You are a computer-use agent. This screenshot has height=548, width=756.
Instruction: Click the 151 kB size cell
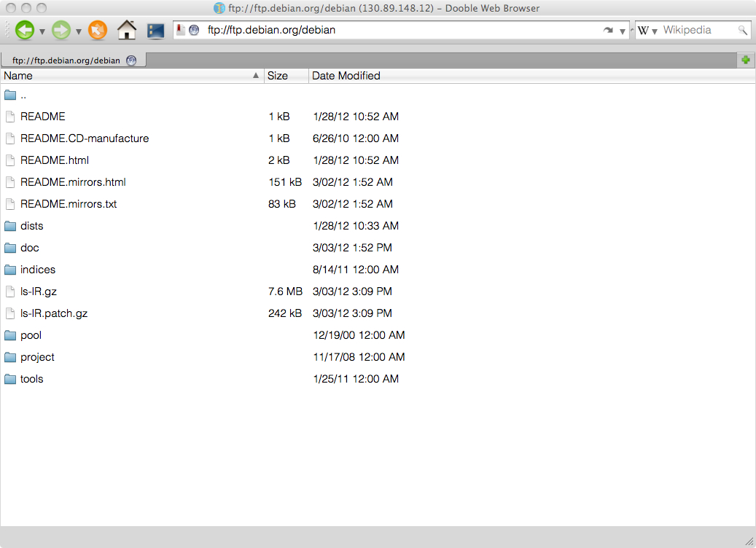286,182
